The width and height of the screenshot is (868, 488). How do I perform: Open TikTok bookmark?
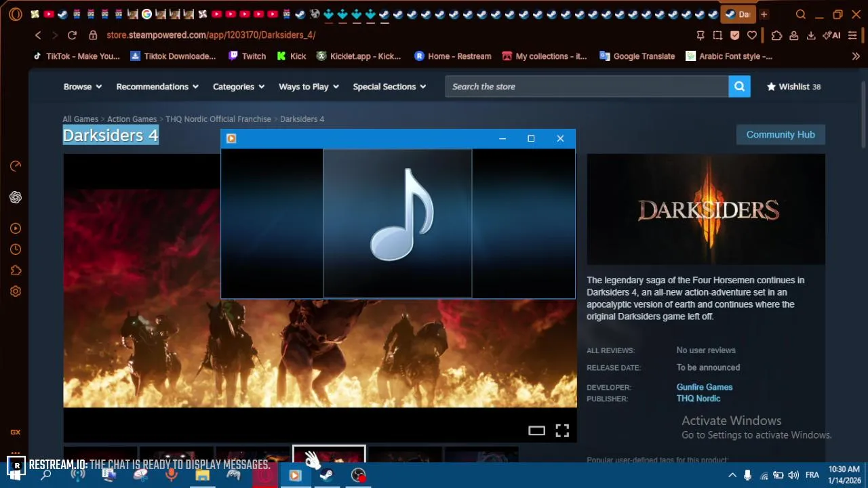tap(76, 56)
